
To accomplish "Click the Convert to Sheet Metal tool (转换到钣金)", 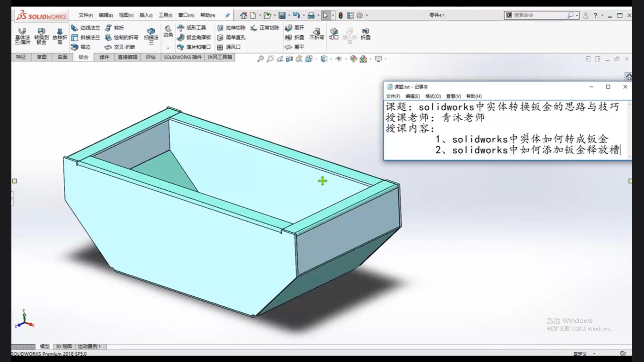I will point(41,36).
